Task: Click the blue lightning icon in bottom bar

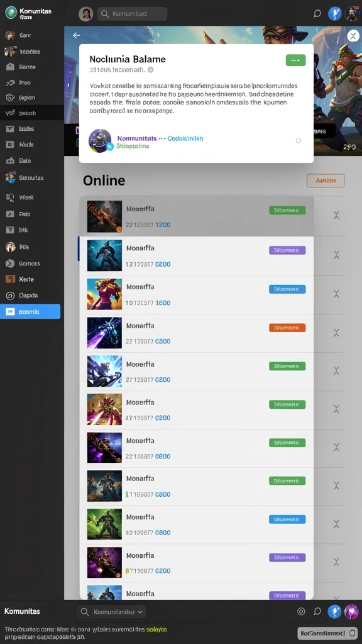Action: click(335, 611)
